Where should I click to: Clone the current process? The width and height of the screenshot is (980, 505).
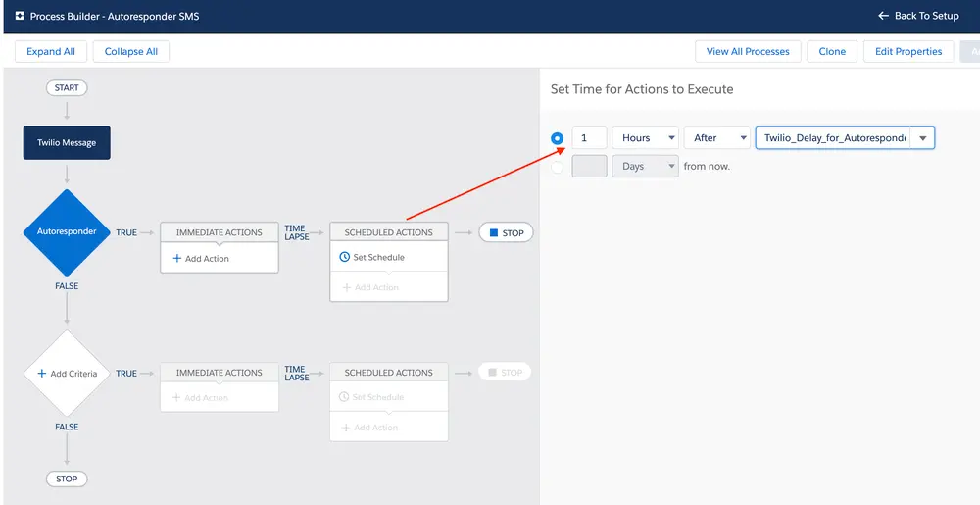pos(832,51)
